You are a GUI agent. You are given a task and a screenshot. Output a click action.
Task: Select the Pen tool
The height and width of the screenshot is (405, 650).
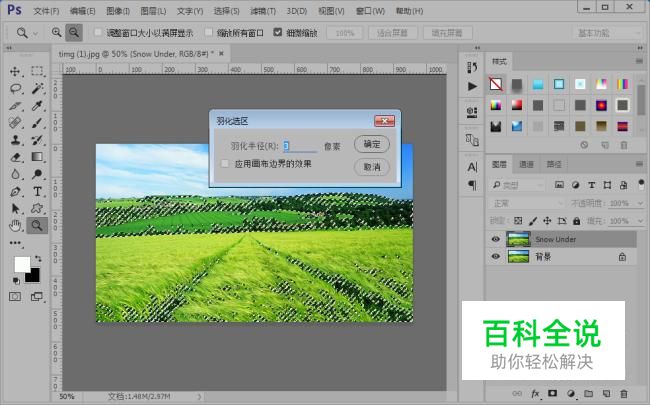point(15,192)
